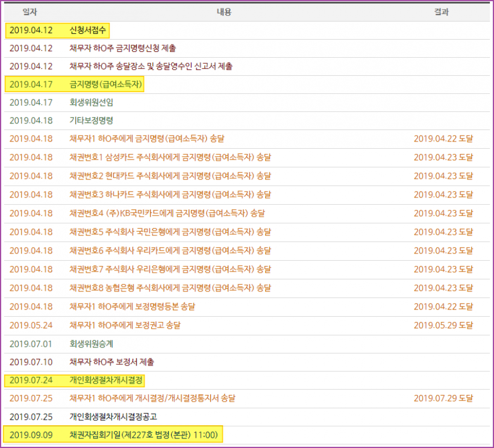Click the 2019.05.29 도달 result
494x448 pixels.
click(443, 325)
